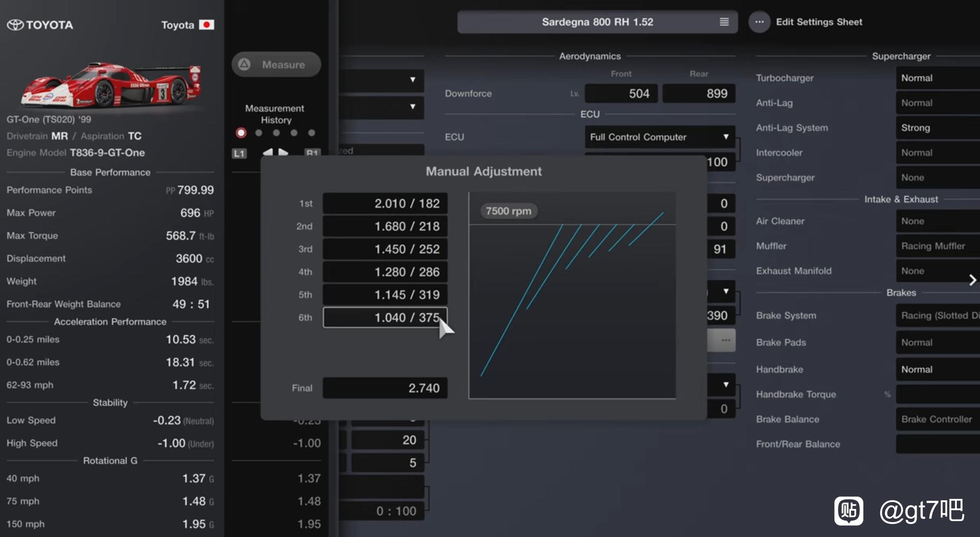The width and height of the screenshot is (980, 537).
Task: Select the second measurement history dot
Action: tap(259, 133)
